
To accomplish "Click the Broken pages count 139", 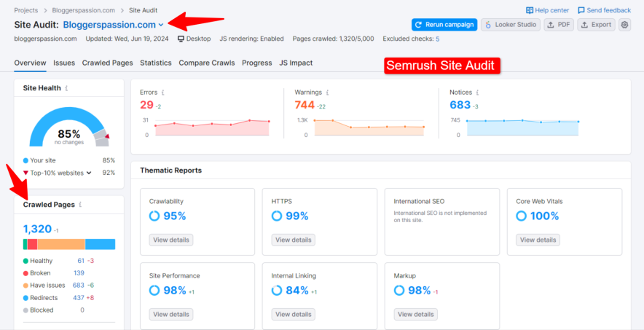I will pyautogui.click(x=79, y=273).
